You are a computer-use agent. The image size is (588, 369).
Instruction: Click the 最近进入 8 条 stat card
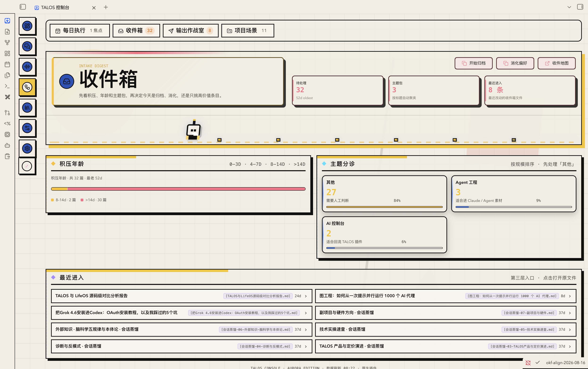point(530,91)
